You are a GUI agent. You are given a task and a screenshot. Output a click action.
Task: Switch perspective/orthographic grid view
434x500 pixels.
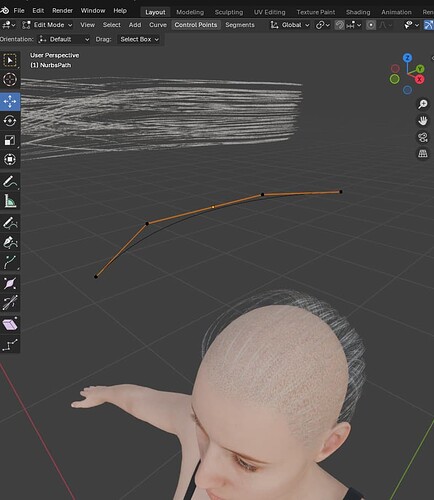[x=423, y=154]
